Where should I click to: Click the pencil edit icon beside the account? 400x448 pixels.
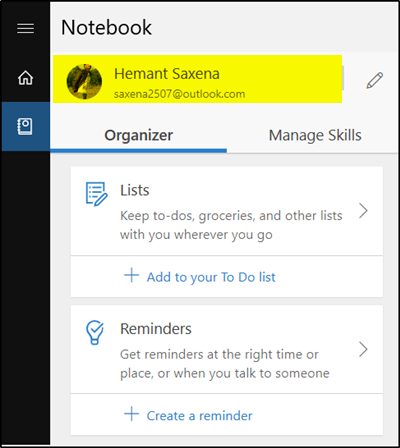point(375,80)
